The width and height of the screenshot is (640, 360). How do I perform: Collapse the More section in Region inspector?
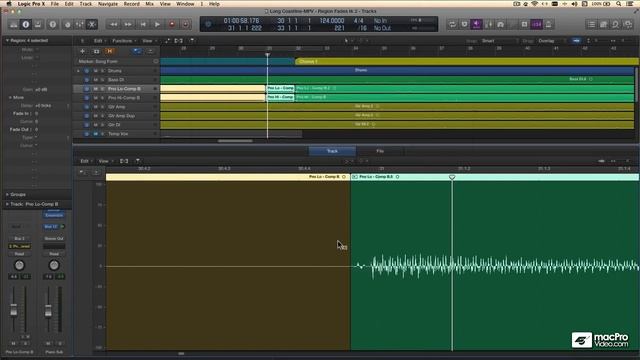(10, 98)
